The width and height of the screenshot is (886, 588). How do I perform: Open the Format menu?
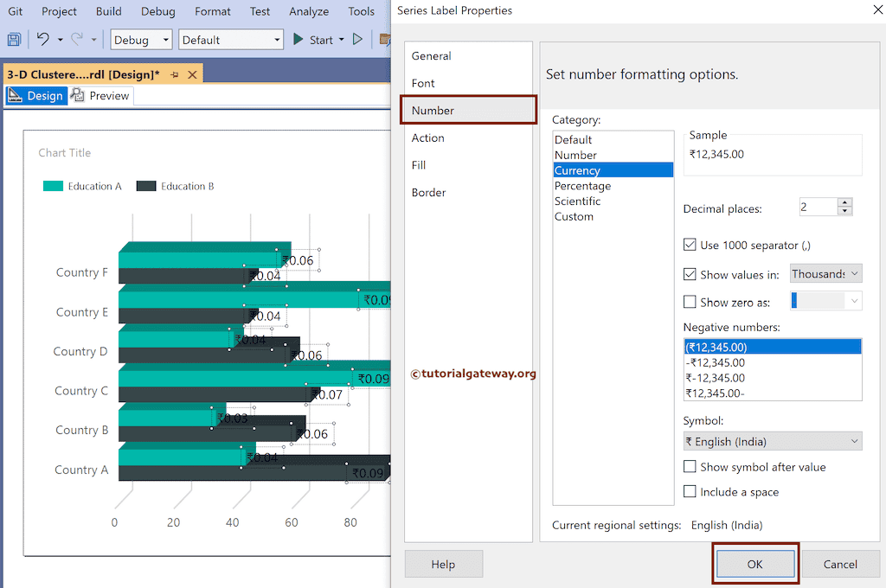[212, 11]
